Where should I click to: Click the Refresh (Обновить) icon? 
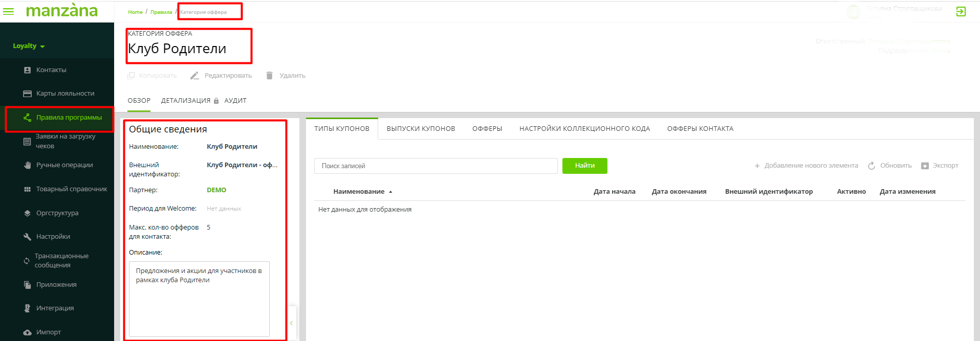tap(872, 166)
